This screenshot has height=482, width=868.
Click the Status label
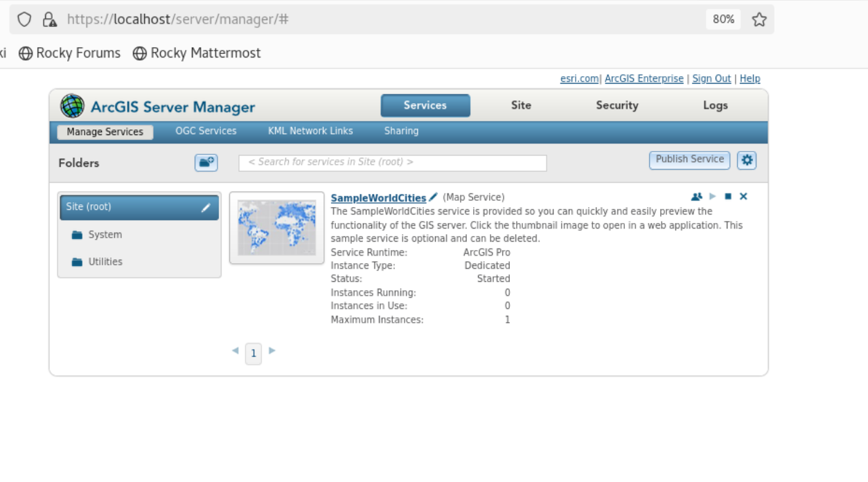(346, 278)
